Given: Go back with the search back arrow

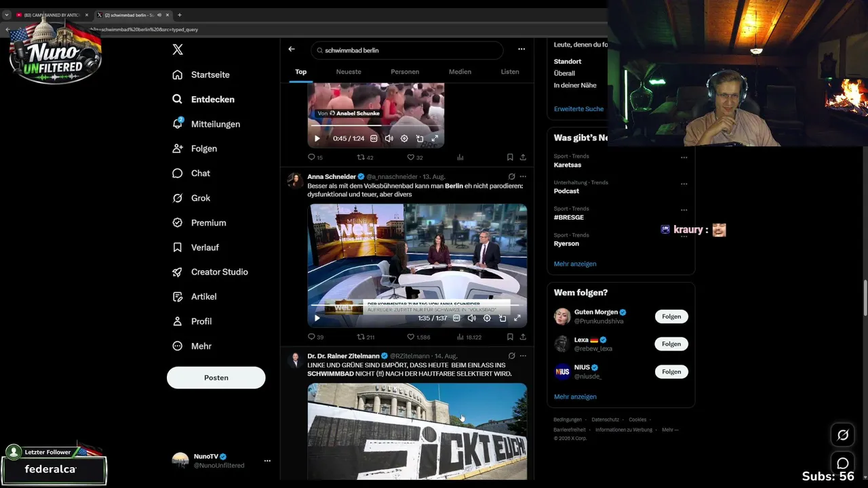Looking at the screenshot, I should (292, 49).
